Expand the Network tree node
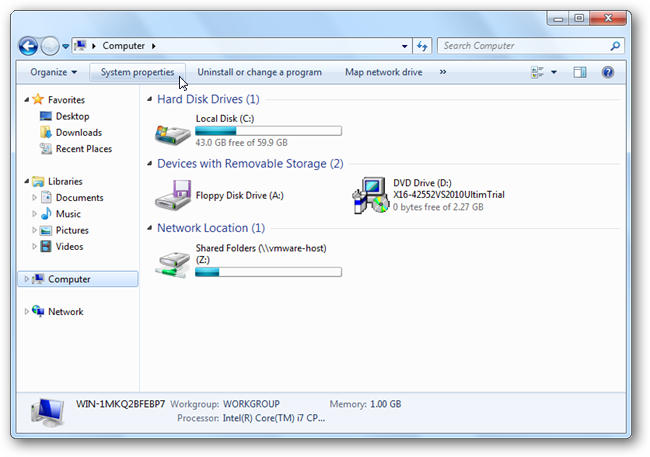The width and height of the screenshot is (650, 457). coord(27,311)
